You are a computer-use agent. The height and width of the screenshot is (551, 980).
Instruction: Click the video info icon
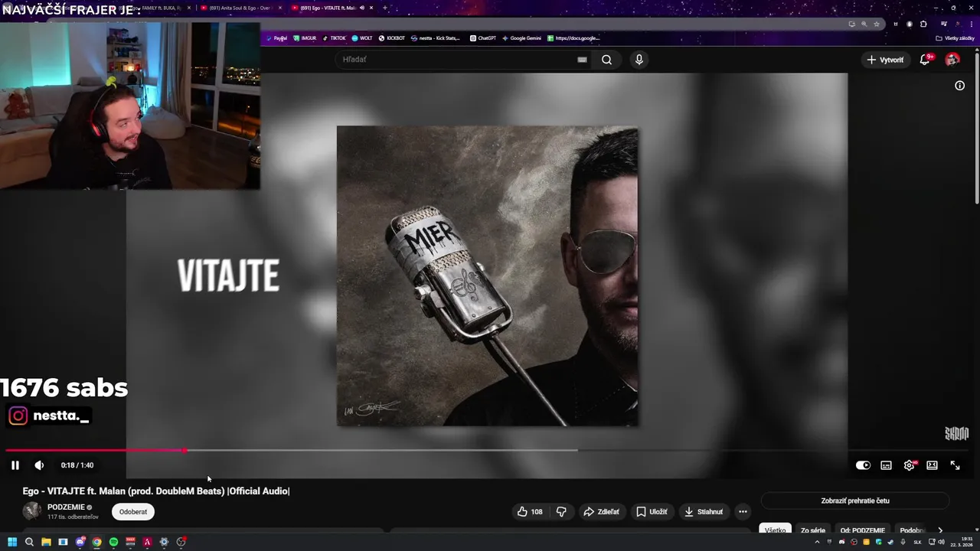959,86
